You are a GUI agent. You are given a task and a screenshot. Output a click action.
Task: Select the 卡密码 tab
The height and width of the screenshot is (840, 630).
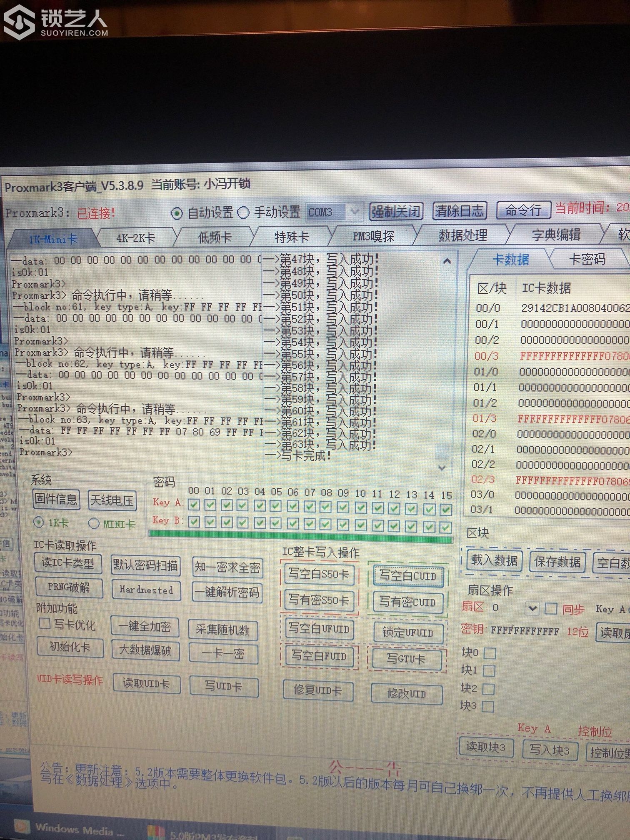[x=587, y=260]
